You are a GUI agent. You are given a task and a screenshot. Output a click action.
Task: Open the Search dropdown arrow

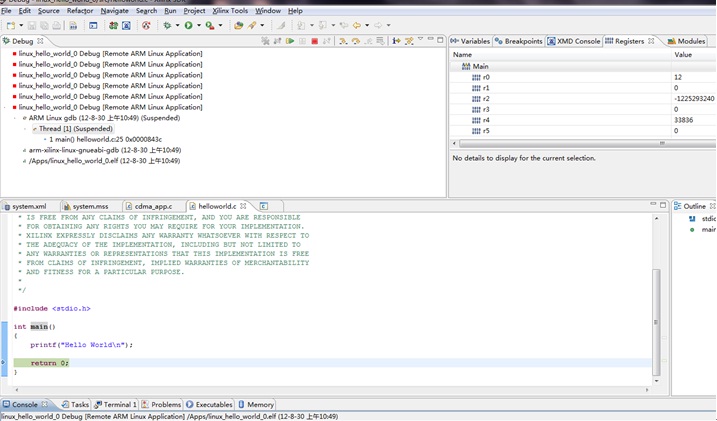pyautogui.click(x=262, y=26)
